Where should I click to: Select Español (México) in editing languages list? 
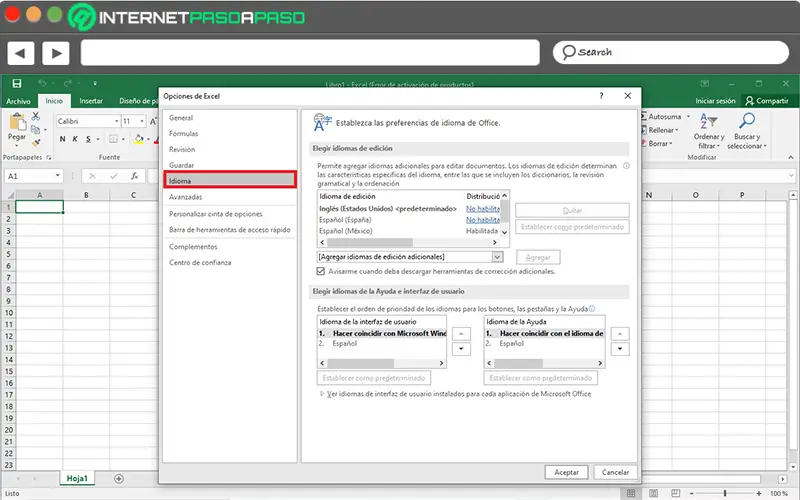tap(345, 231)
